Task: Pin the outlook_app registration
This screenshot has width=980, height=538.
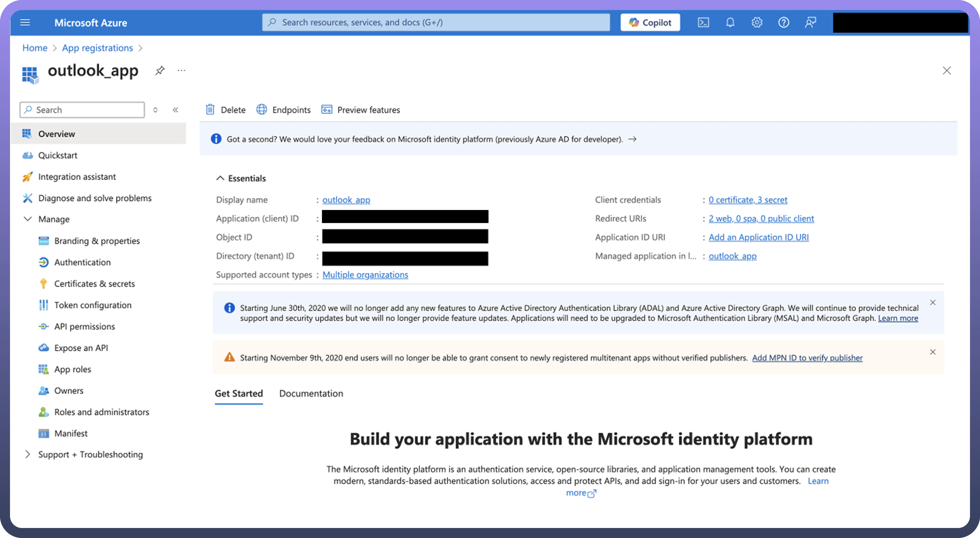Action: [160, 70]
